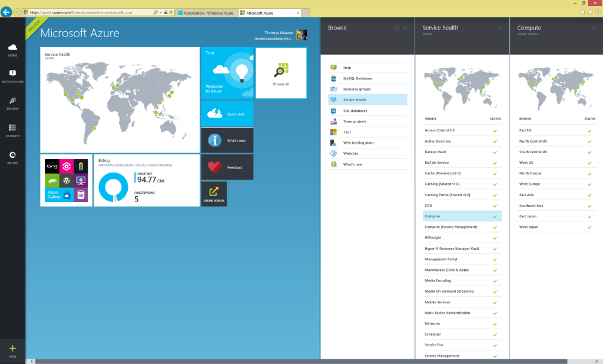The height and width of the screenshot is (364, 603).
Task: Select Backup Vault service row
Action: click(x=462, y=152)
